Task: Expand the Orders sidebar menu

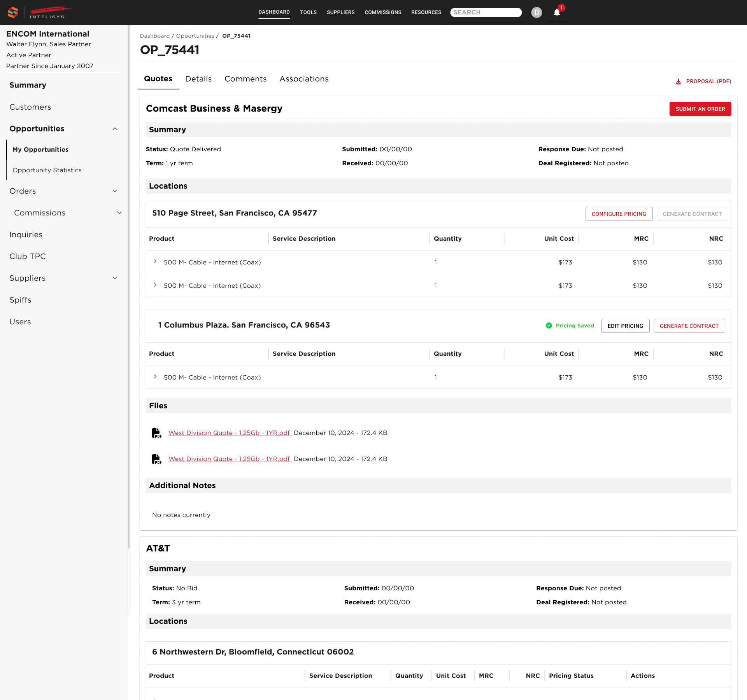Action: (115, 191)
